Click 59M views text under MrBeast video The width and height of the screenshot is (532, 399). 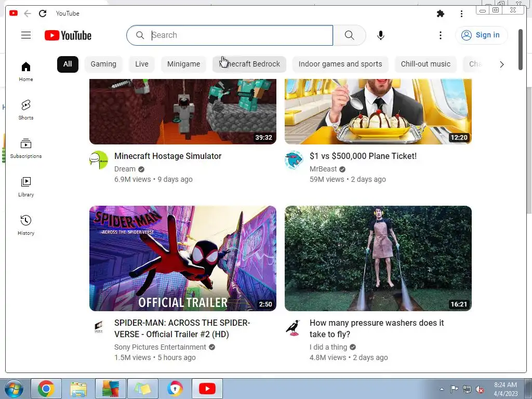pos(327,179)
